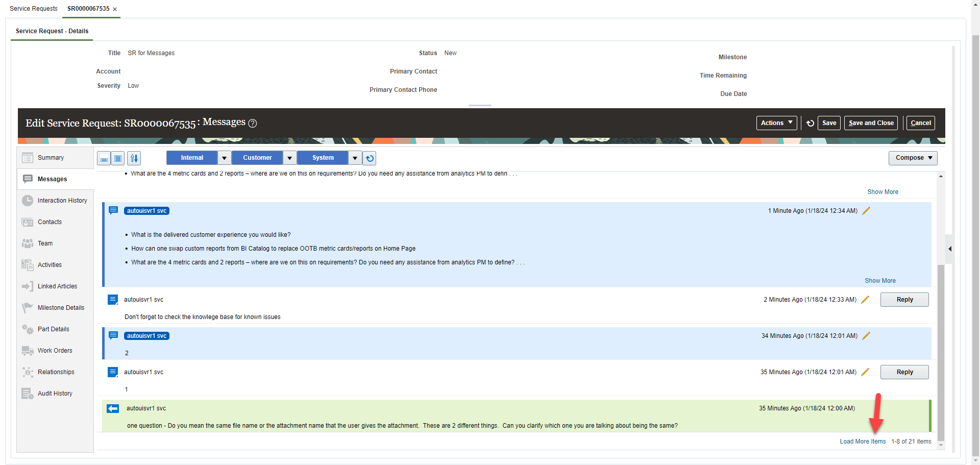Viewport: 980px width, 465px height.
Task: Click Save and Close
Action: (x=870, y=123)
